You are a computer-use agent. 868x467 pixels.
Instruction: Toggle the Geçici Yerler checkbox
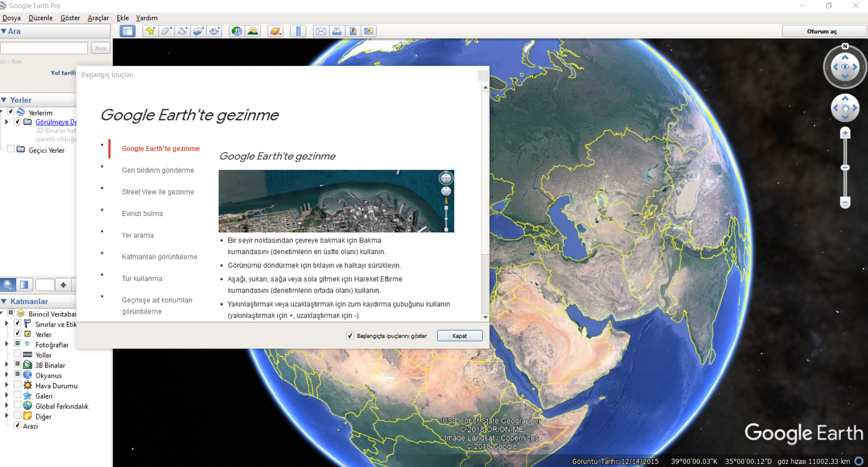(x=11, y=149)
